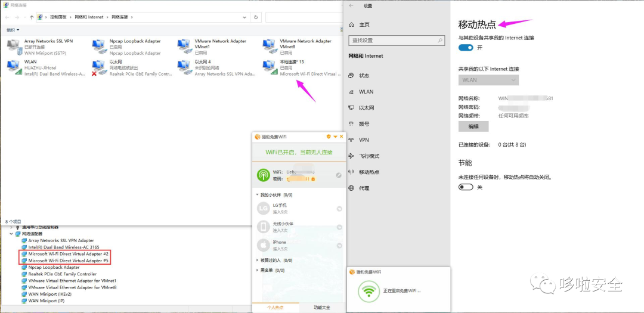Turn off the share Internet connection switch
The height and width of the screenshot is (313, 644).
pos(466,48)
